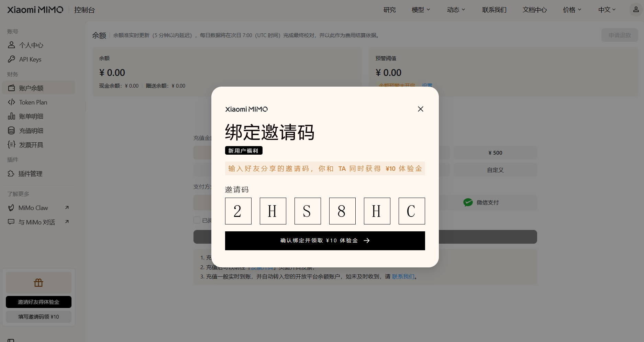
Task: Open MiMo Claw external link arrow
Action: coord(67,208)
